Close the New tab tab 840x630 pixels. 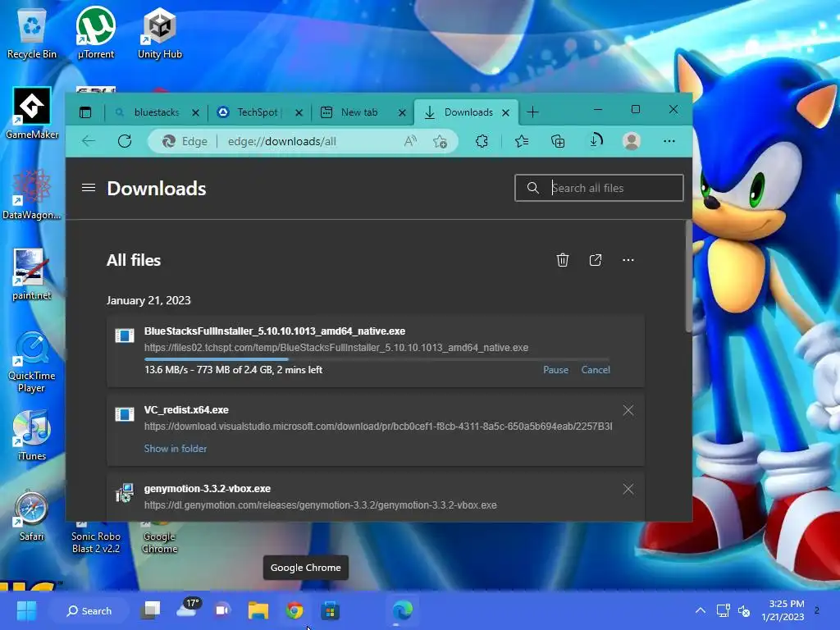click(x=402, y=112)
